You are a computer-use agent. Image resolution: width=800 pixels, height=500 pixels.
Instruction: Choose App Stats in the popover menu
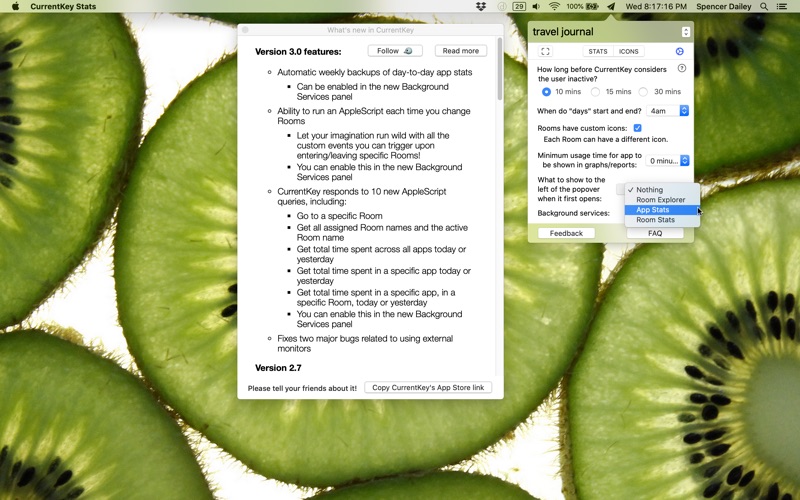662,210
